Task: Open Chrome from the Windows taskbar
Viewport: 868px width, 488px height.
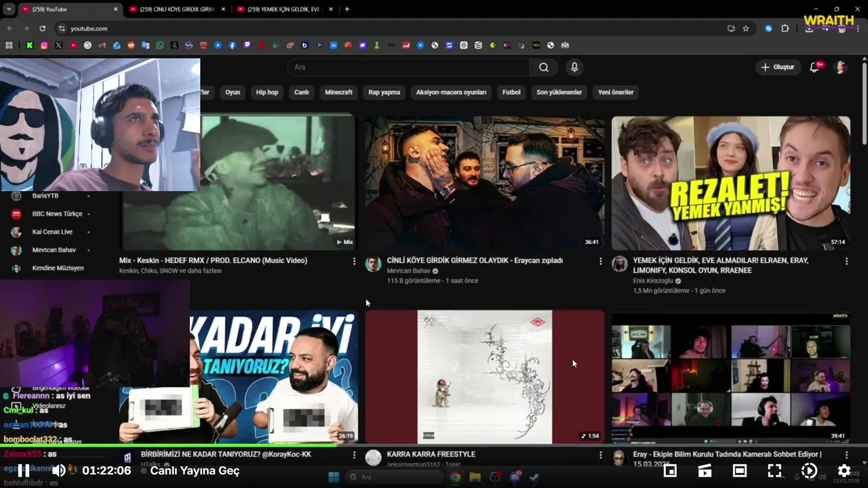Action: tap(455, 477)
